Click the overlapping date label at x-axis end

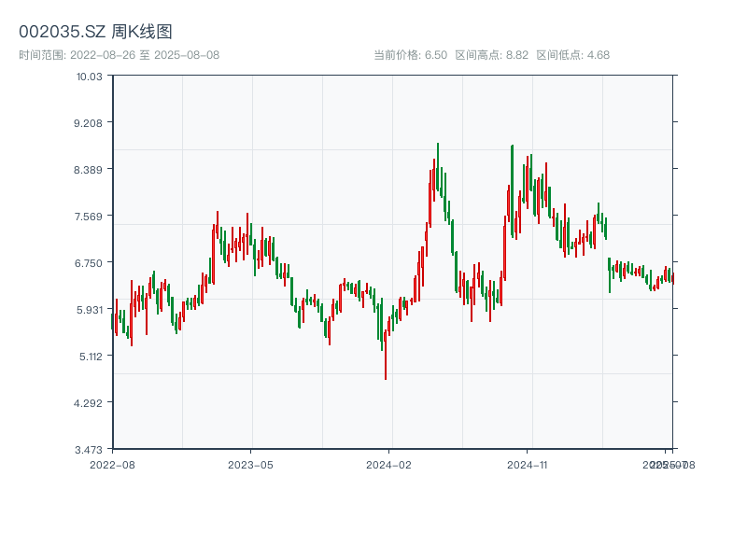(667, 464)
